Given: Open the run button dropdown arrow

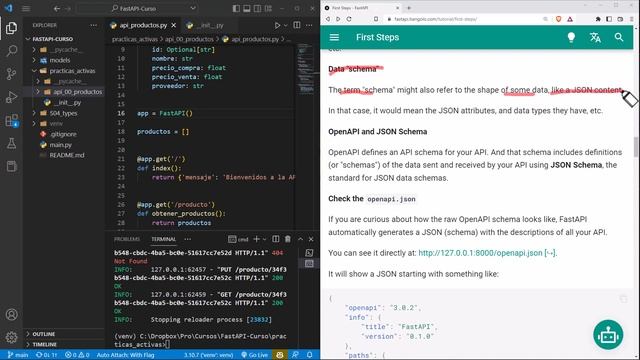Looking at the screenshot, I should 286,25.
